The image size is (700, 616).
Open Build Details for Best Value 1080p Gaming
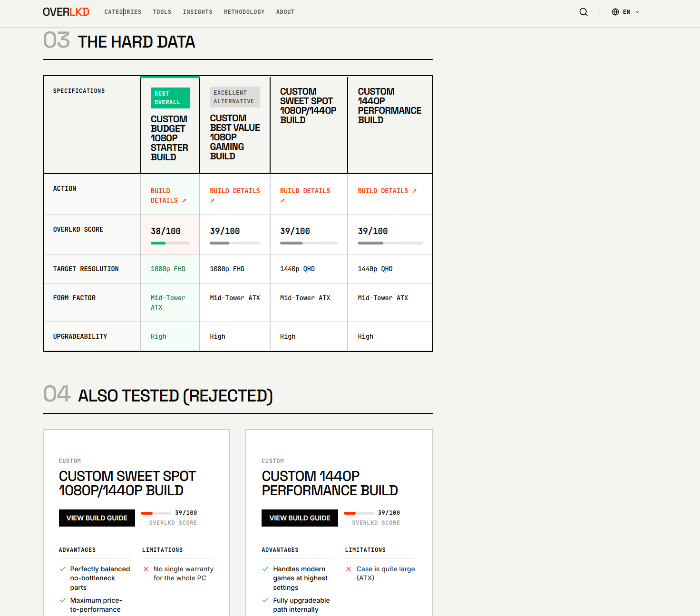pos(235,195)
